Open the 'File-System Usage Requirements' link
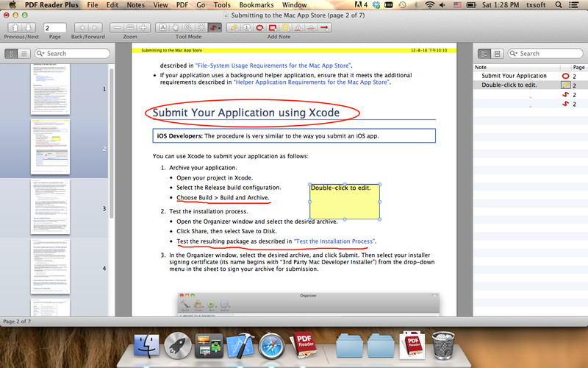 tap(273, 66)
